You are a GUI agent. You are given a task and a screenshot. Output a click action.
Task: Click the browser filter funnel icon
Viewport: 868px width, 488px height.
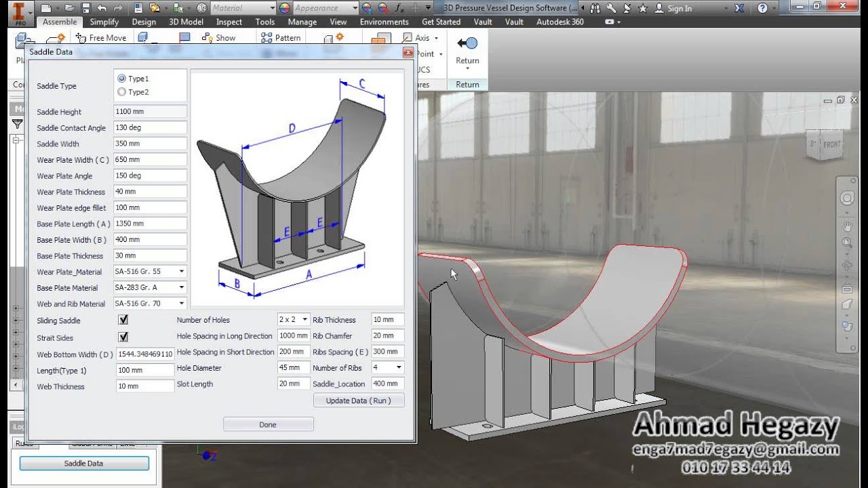[17, 124]
